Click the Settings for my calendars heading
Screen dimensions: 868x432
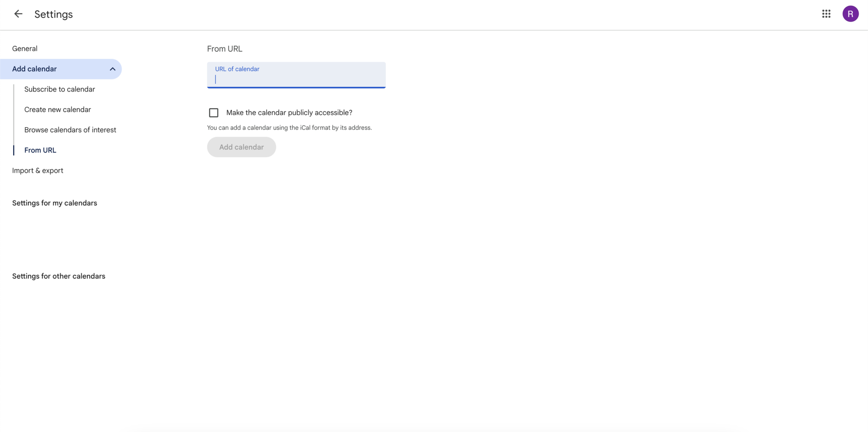coord(54,203)
